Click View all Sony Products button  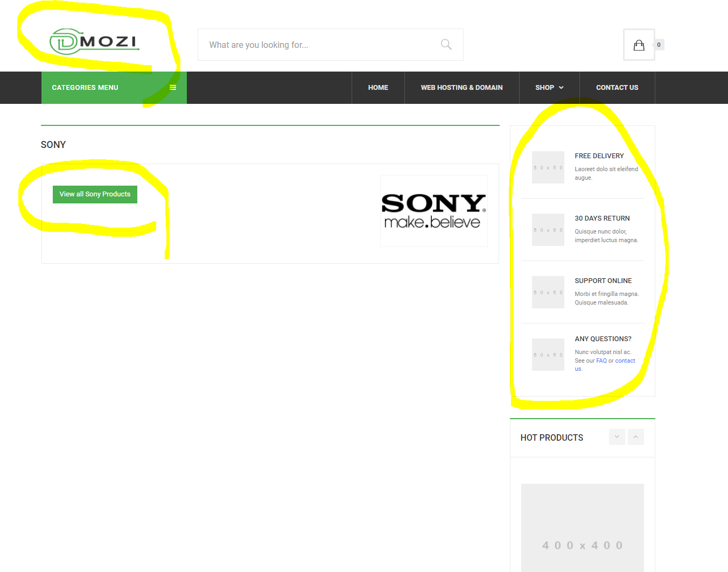[95, 194]
